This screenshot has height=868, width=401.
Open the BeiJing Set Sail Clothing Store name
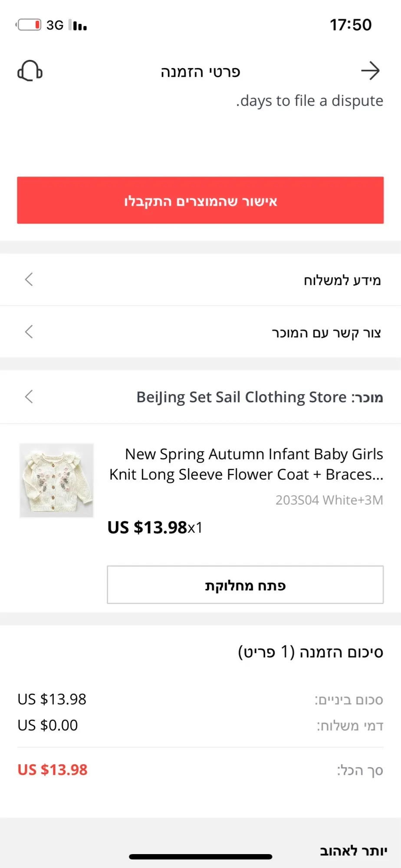coord(241,397)
